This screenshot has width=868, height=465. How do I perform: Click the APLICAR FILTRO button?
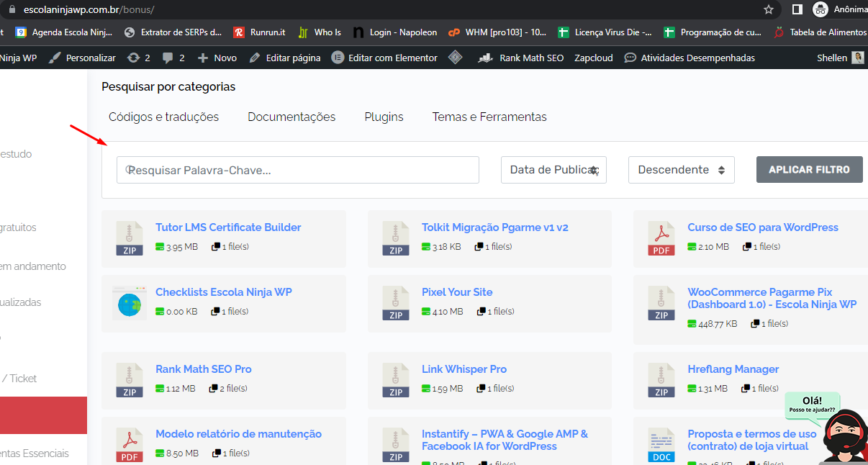click(x=810, y=170)
